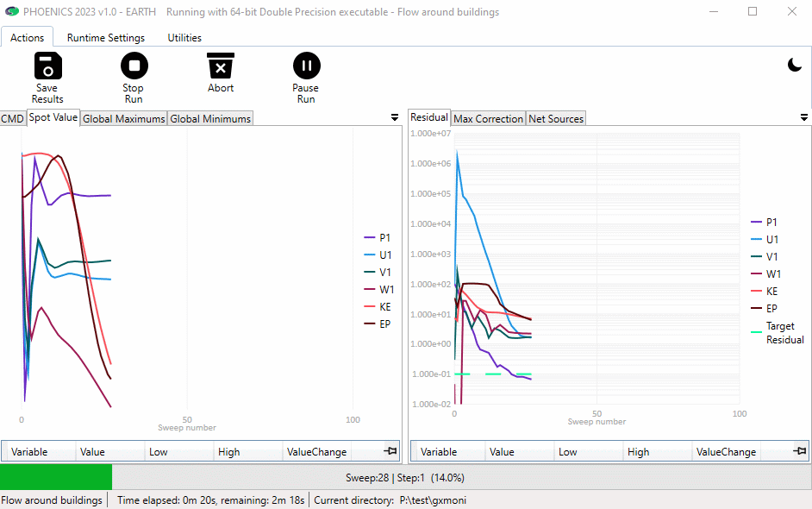Open left panel tab overflow dropdown
Image resolution: width=812 pixels, height=509 pixels.
pos(395,117)
